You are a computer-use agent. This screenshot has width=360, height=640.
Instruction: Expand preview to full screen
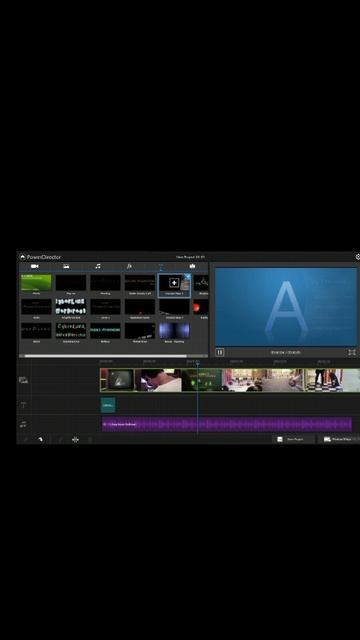(352, 352)
